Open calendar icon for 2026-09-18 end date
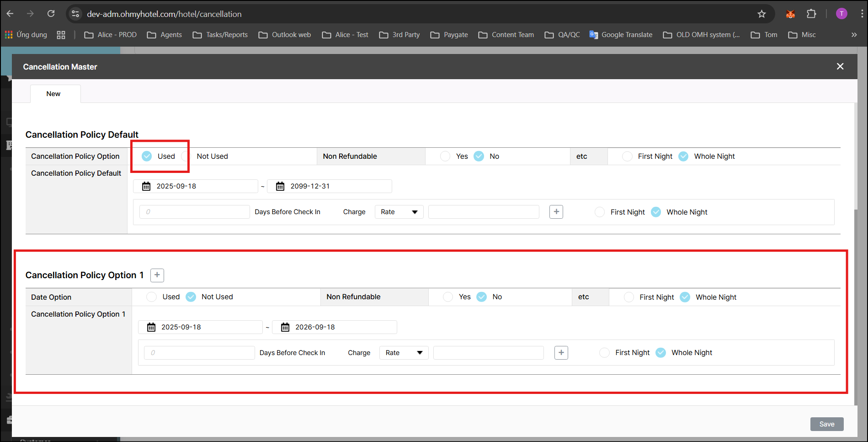The image size is (868, 442). (x=285, y=327)
